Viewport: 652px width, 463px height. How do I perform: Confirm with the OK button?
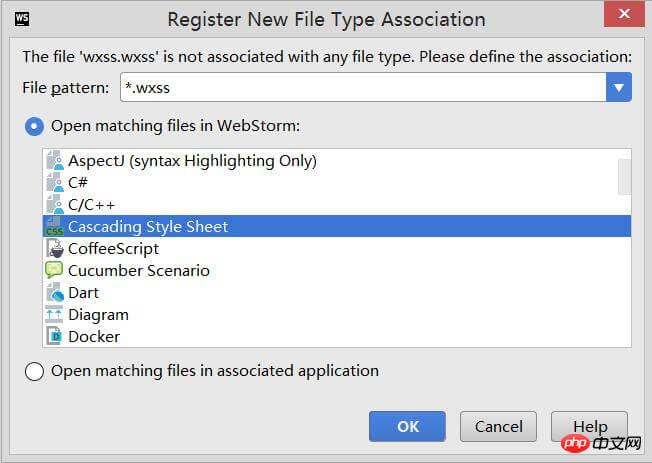407,426
